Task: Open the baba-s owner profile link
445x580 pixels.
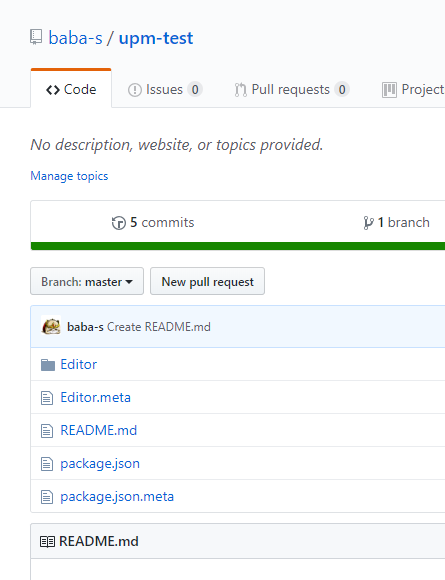Action: (x=75, y=38)
